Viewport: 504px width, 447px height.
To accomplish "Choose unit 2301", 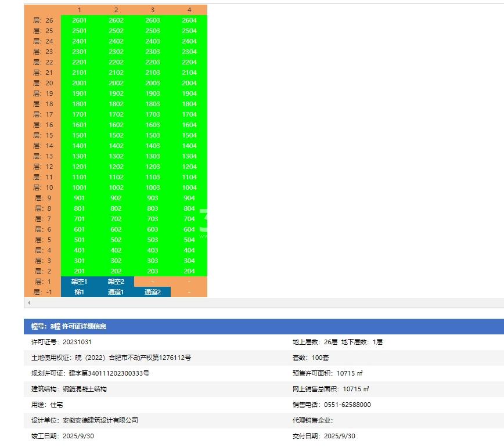I will 79,52.
